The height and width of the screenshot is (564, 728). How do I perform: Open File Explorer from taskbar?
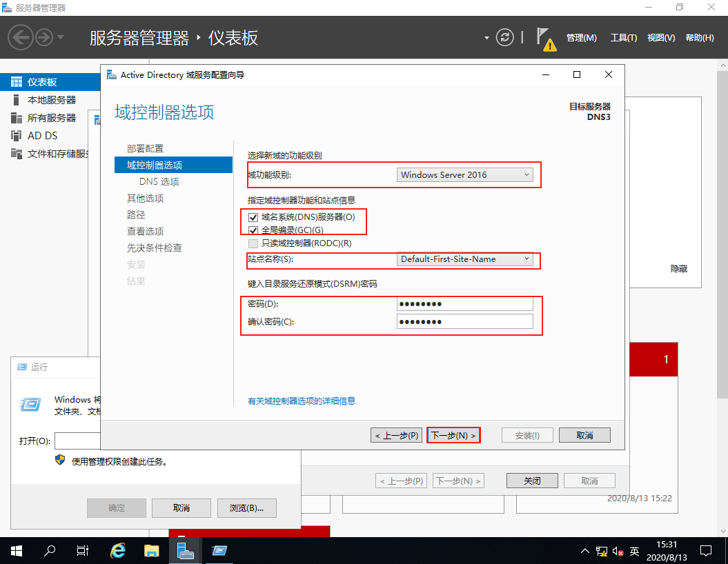tap(151, 551)
